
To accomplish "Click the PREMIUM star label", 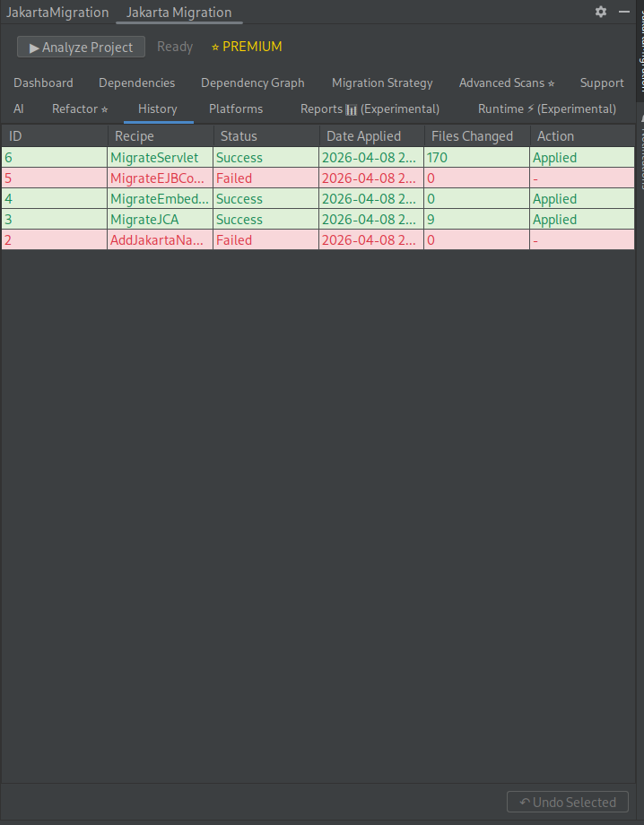I will point(247,47).
